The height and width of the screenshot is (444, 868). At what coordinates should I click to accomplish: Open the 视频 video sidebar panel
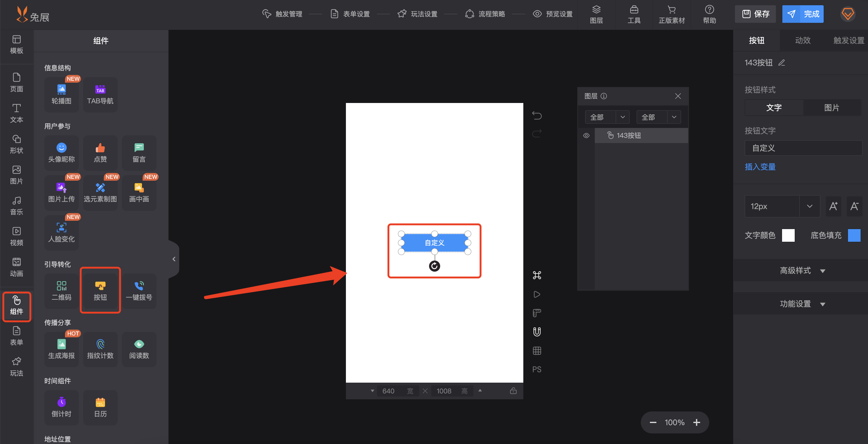[17, 236]
